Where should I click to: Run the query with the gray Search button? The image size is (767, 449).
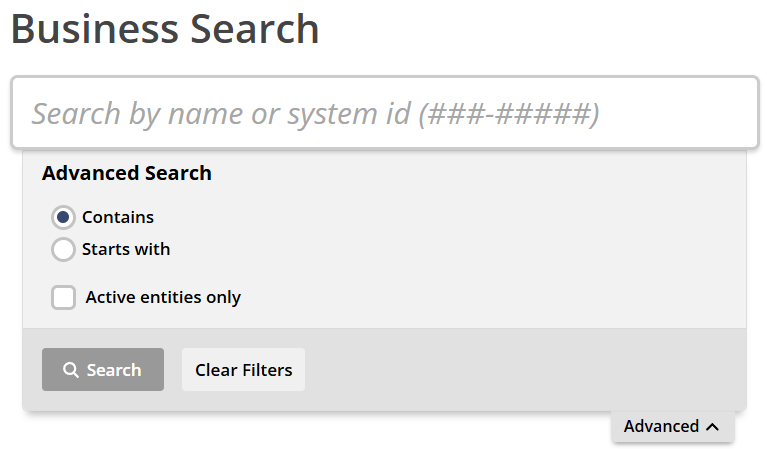[x=103, y=369]
